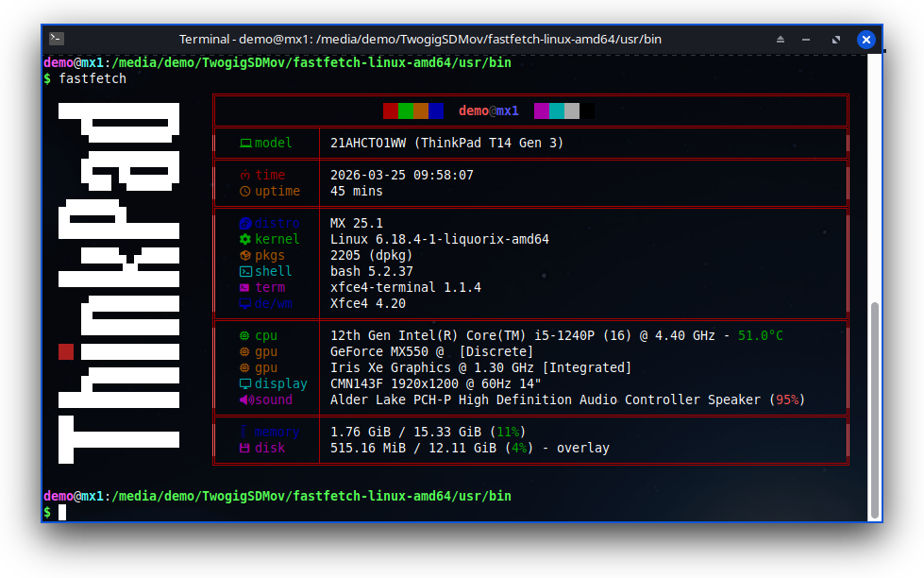Viewport: 924px width, 578px height.
Task: Click the floppy disk icon beside disk
Action: point(244,449)
